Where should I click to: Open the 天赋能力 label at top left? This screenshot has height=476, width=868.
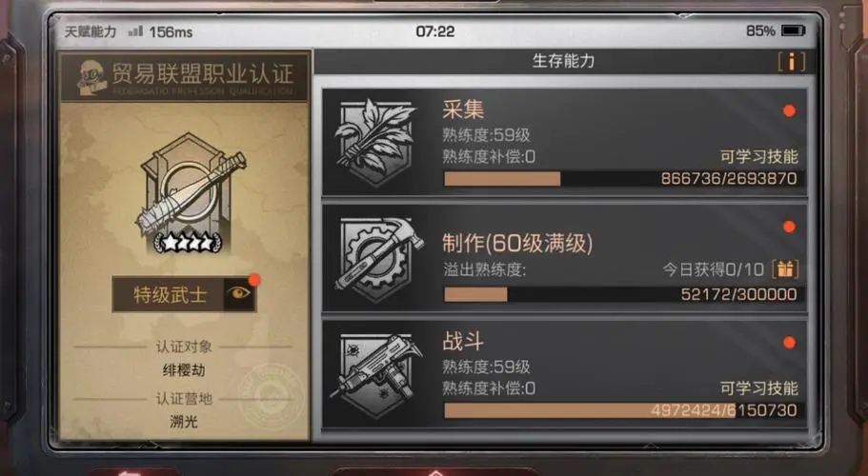click(x=91, y=31)
